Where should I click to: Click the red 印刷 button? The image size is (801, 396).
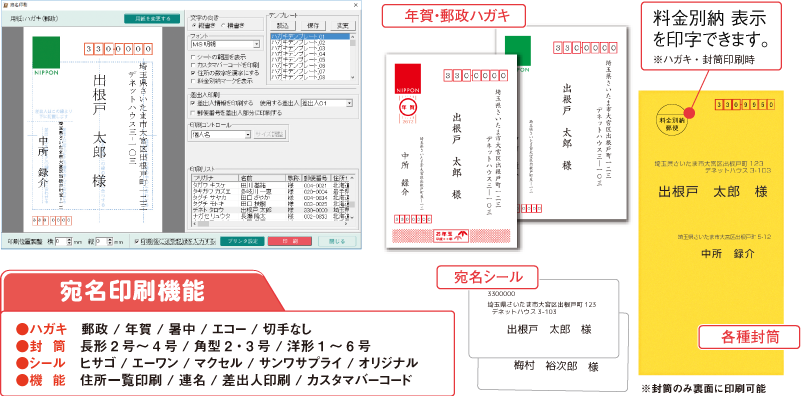point(290,241)
